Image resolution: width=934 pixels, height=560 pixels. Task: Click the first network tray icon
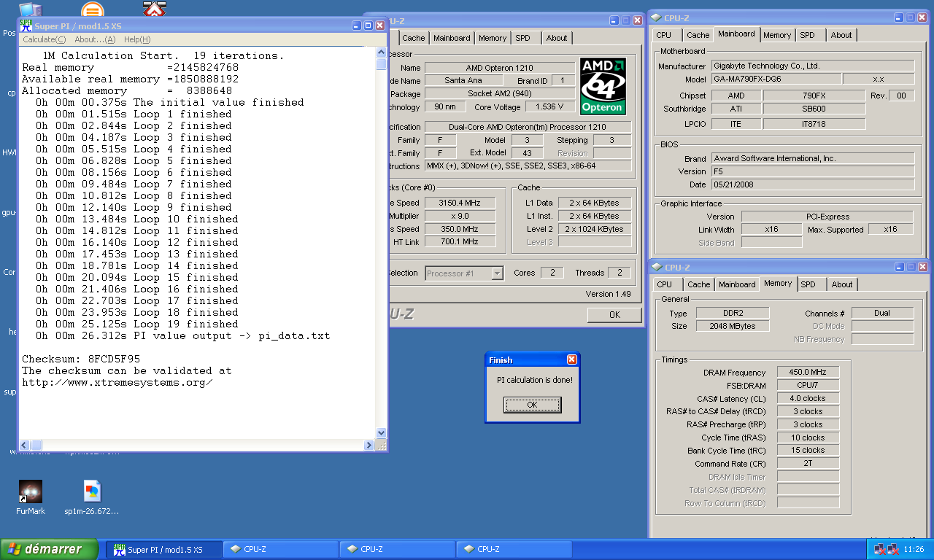(879, 550)
